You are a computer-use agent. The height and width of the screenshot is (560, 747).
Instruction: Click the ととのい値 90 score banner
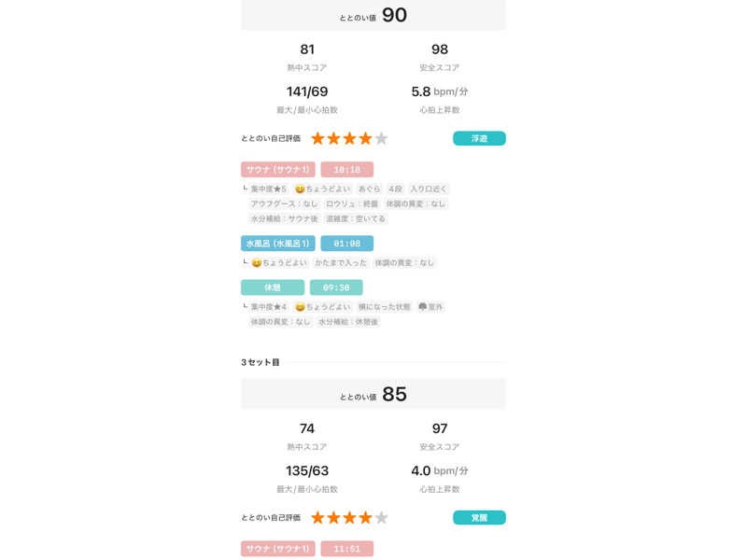[x=373, y=15]
